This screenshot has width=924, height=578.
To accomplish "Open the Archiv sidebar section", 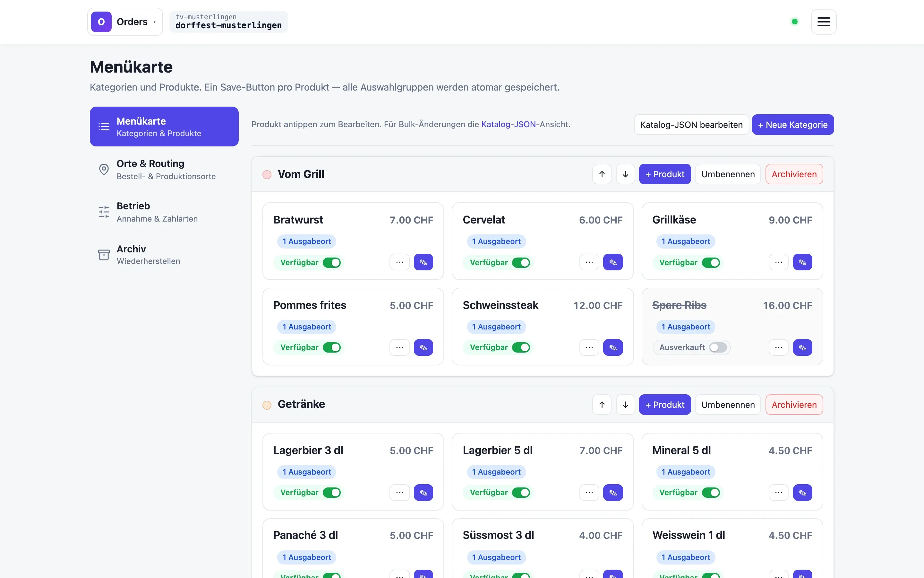I will [x=164, y=255].
